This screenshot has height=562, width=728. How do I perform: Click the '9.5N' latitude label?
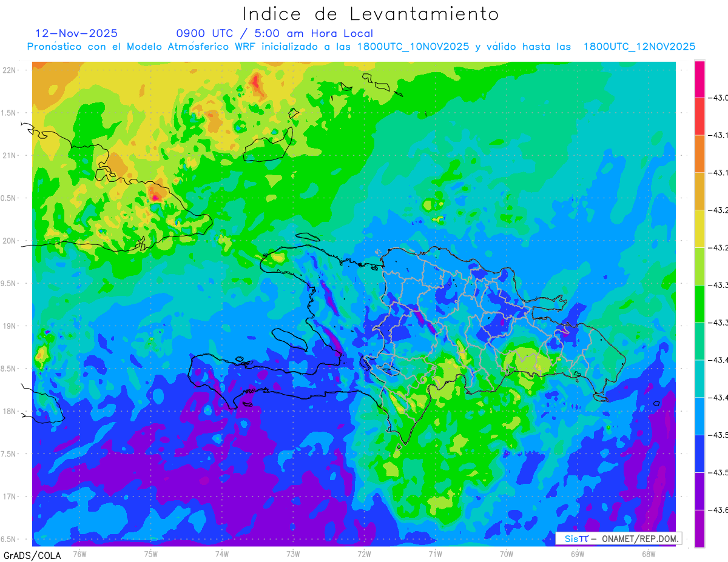(x=8, y=283)
